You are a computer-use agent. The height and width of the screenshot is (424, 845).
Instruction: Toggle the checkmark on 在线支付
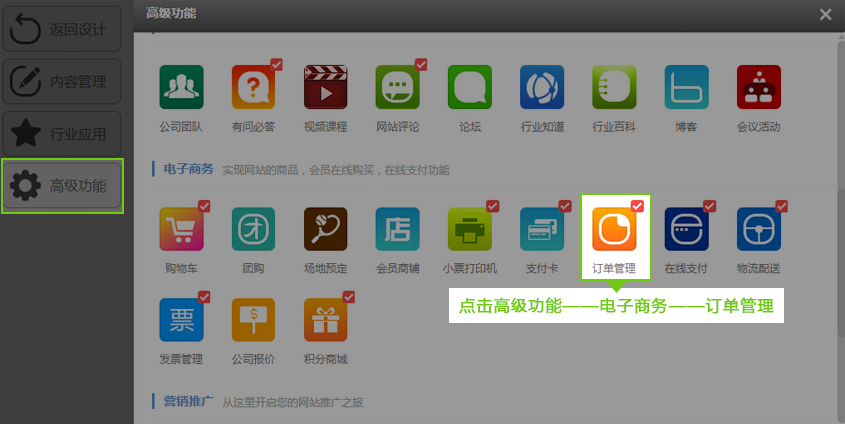(x=709, y=206)
